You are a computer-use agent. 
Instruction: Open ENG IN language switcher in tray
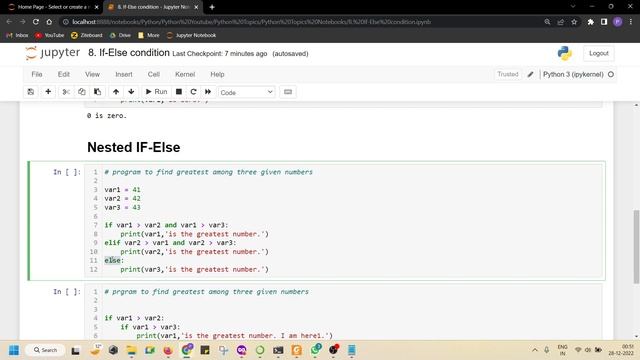[562, 350]
